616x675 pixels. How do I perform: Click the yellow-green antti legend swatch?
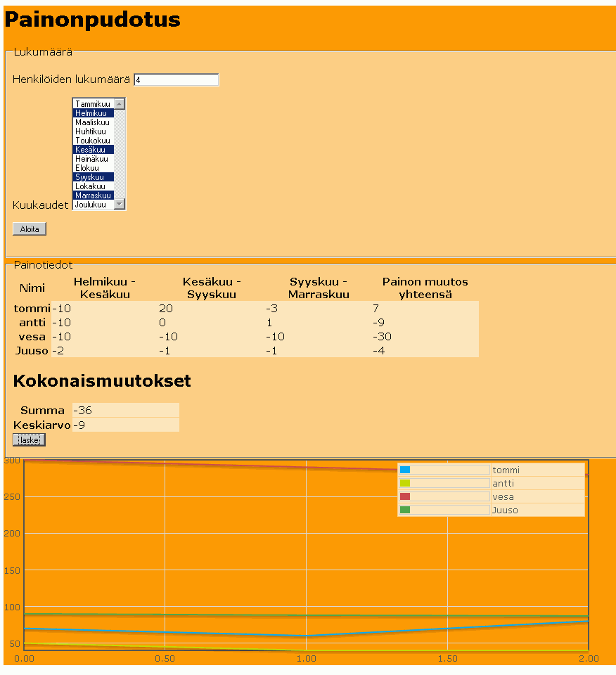(x=405, y=483)
